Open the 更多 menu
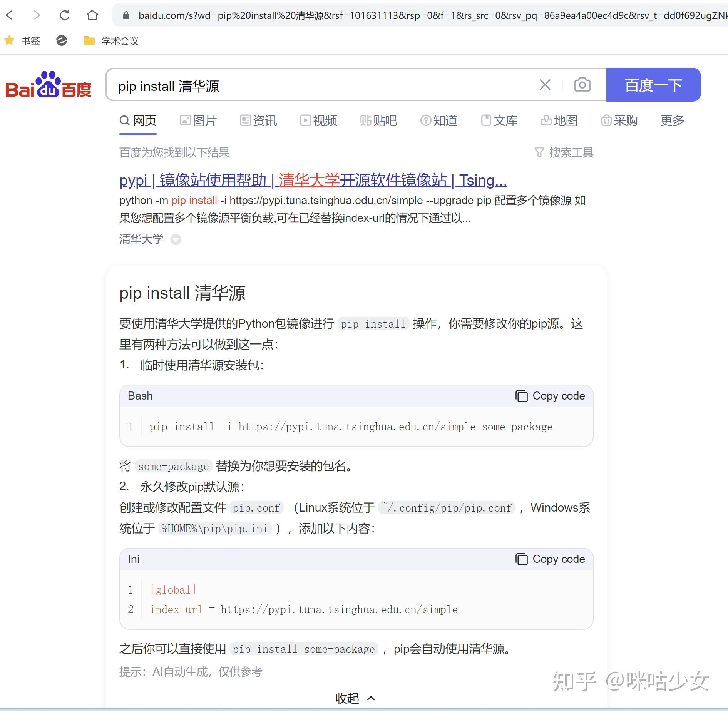This screenshot has height=711, width=728. point(672,121)
